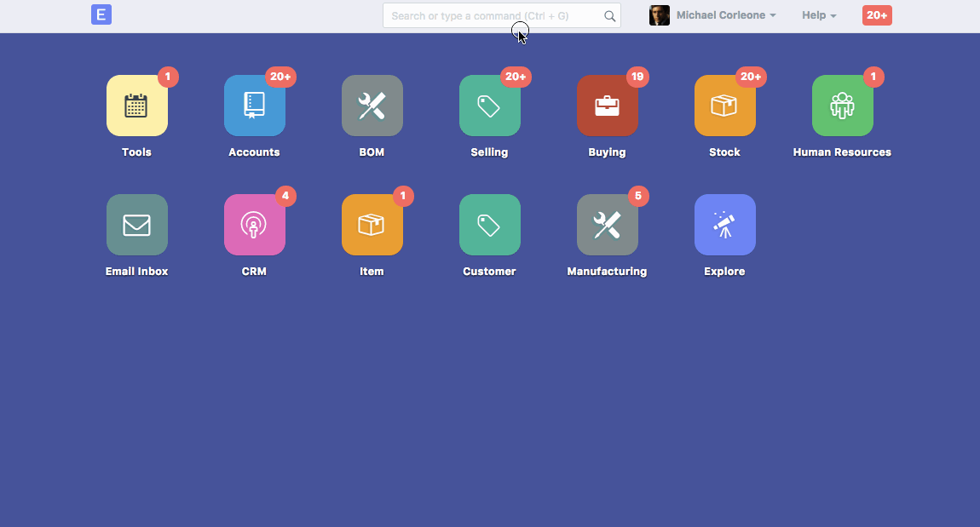Click the Stock 20+ notification badge

pyautogui.click(x=751, y=77)
